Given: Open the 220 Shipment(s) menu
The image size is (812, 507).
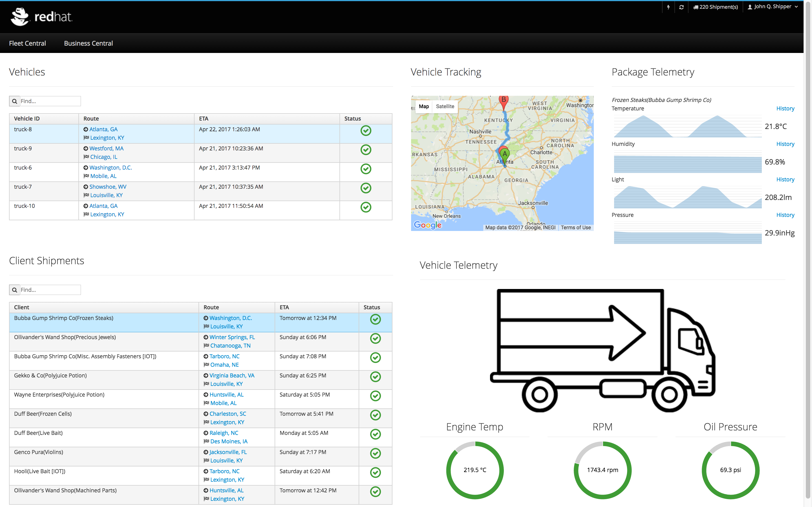Looking at the screenshot, I should (716, 7).
